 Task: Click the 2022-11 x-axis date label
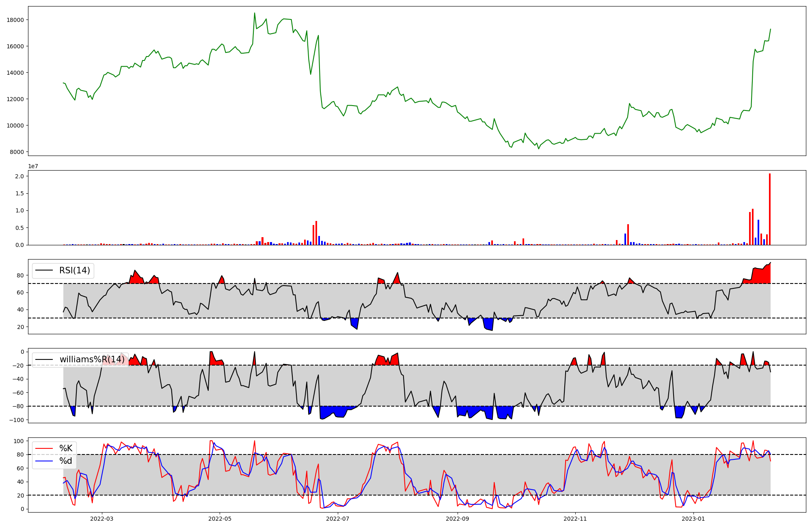[575, 519]
